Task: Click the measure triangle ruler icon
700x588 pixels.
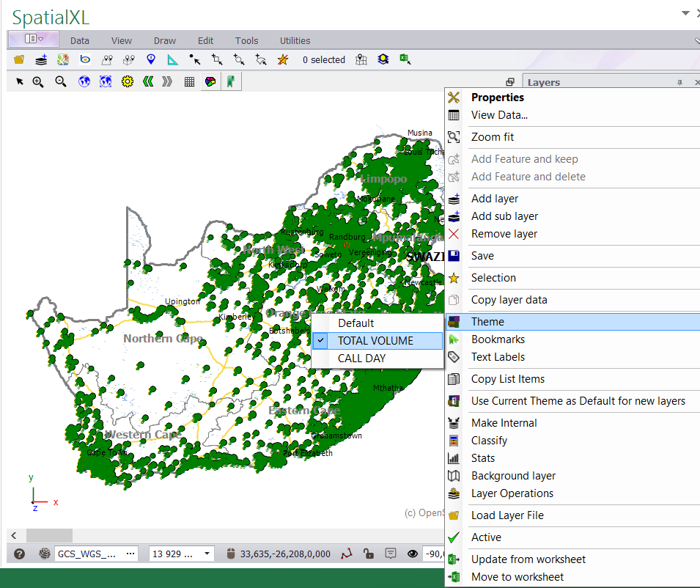Action: point(173,60)
